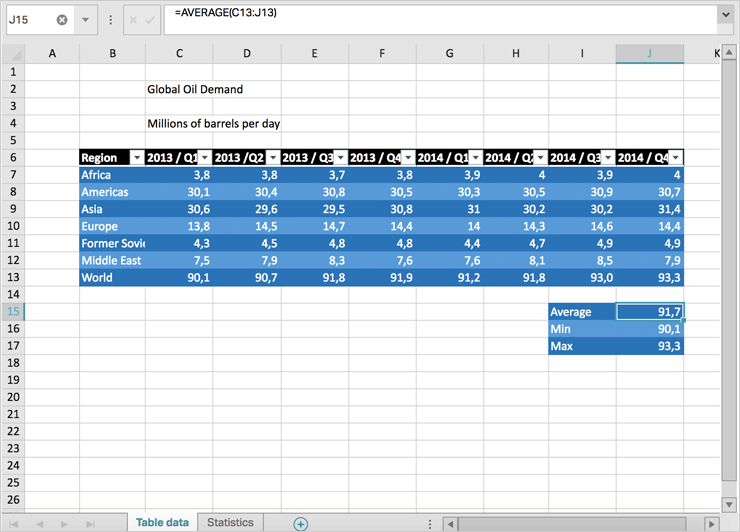Go to the previous sheet tab arrow
Viewport: 740px width, 532px height.
[x=40, y=523]
